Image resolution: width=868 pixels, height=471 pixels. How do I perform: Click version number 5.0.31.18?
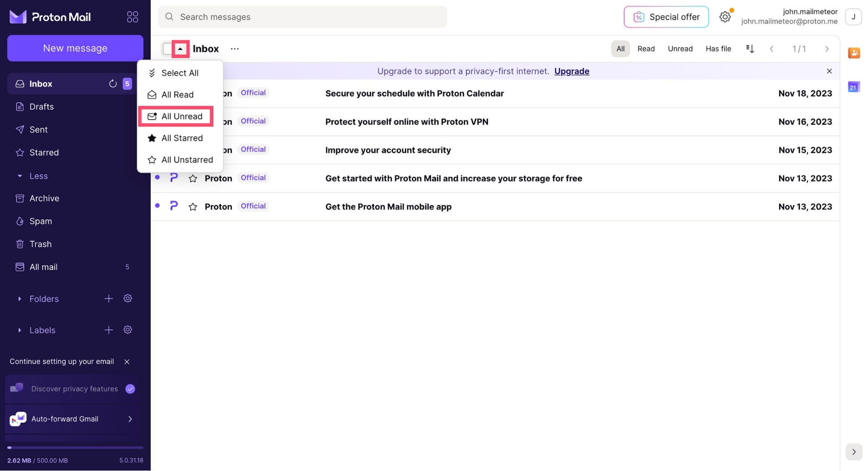point(131,460)
